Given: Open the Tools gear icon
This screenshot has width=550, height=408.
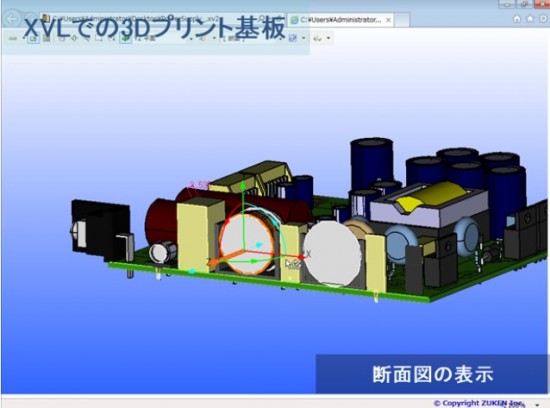Looking at the screenshot, I should coord(543,19).
